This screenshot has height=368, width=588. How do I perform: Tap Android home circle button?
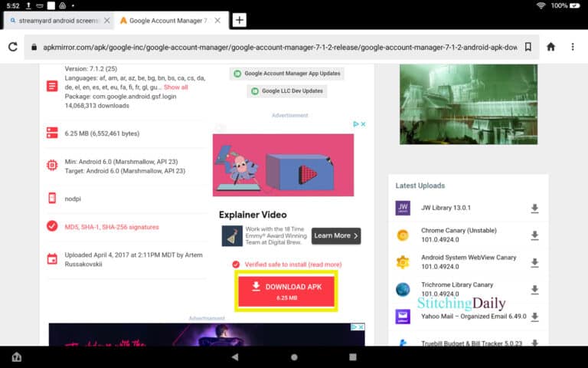[x=294, y=356]
